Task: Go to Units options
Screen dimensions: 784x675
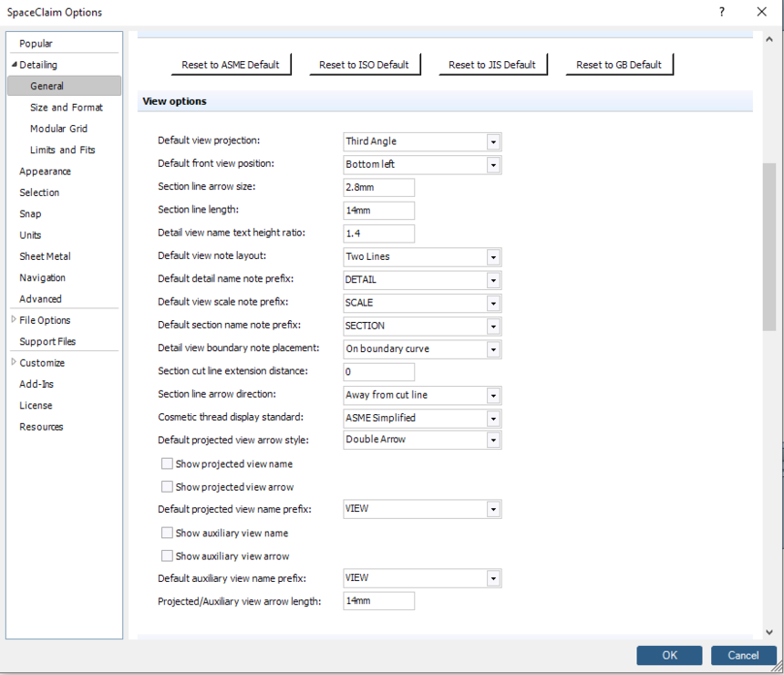Action: (30, 235)
